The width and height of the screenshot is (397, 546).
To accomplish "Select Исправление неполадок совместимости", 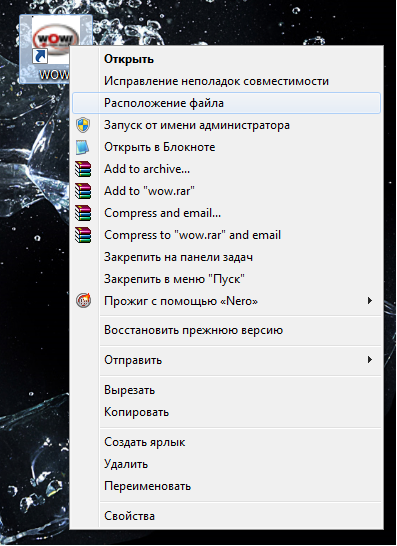I will tap(226, 81).
